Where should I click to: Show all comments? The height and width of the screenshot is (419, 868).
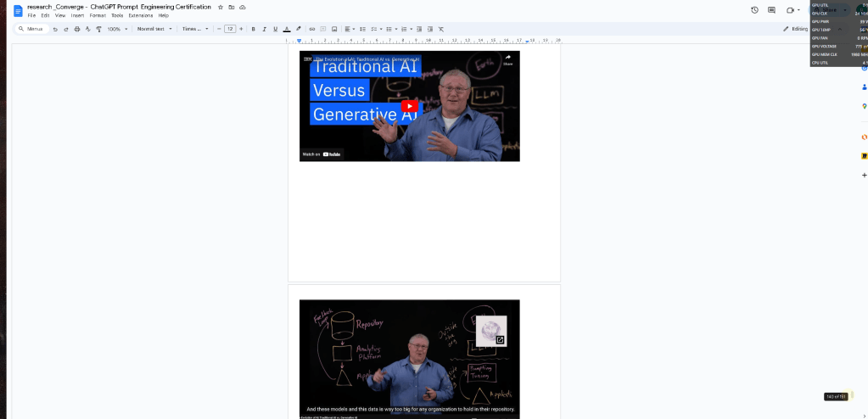click(x=771, y=10)
